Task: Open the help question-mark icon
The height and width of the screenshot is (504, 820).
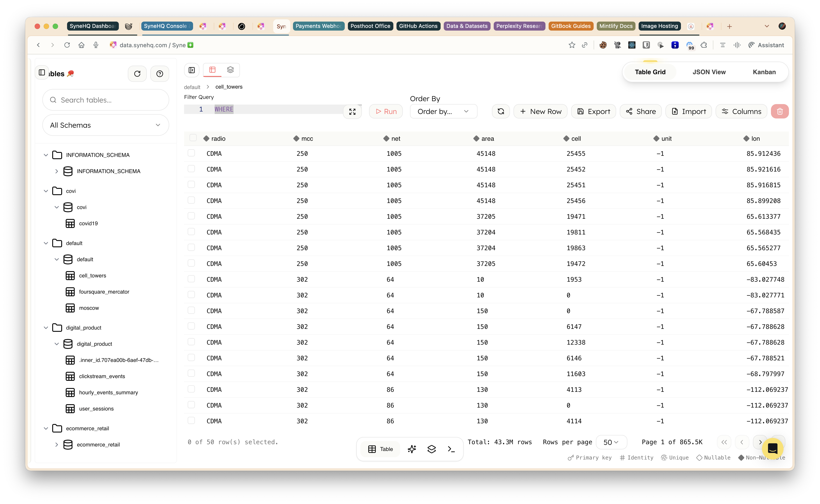Action: pyautogui.click(x=160, y=74)
